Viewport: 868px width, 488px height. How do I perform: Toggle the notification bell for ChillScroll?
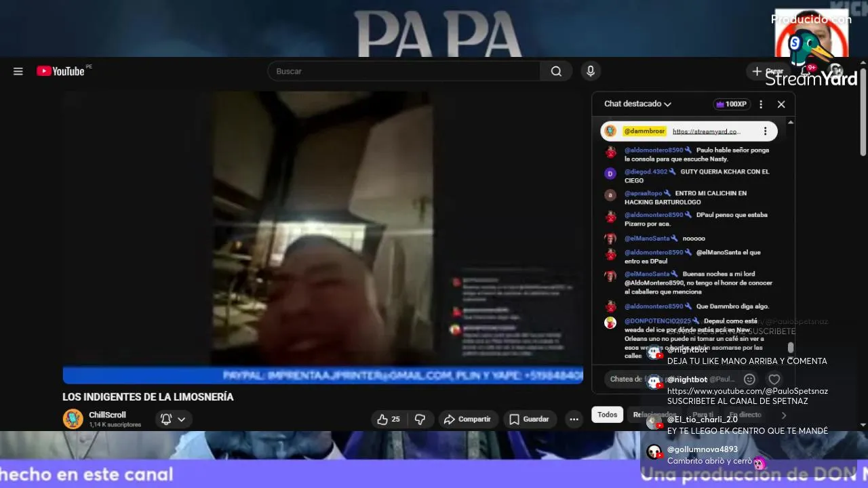pos(166,420)
